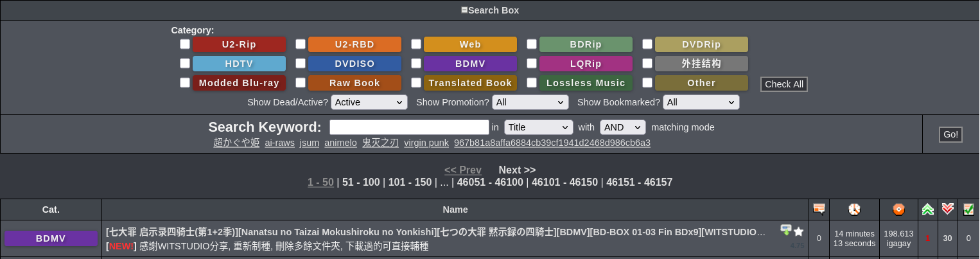Focus the Search Keyword input field

click(409, 127)
